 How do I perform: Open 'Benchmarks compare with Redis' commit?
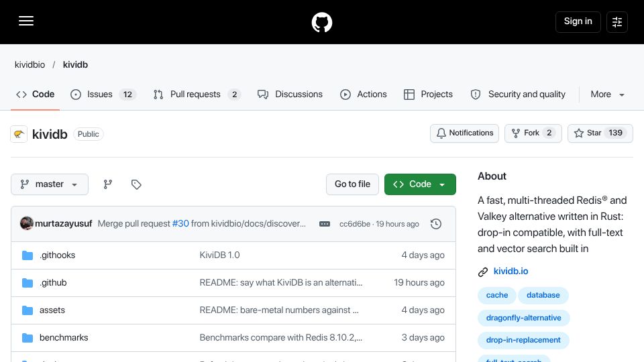point(281,338)
